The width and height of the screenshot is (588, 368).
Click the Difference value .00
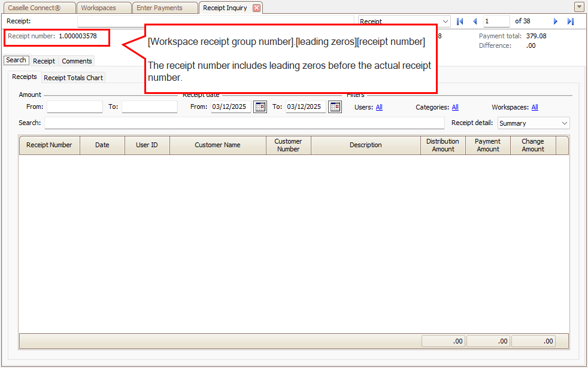(531, 45)
